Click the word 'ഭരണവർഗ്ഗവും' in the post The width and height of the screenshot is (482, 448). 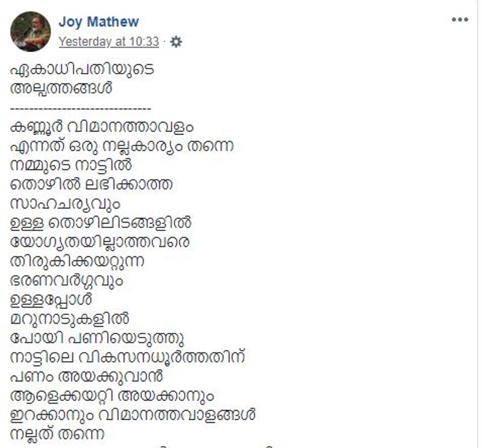[x=67, y=280]
